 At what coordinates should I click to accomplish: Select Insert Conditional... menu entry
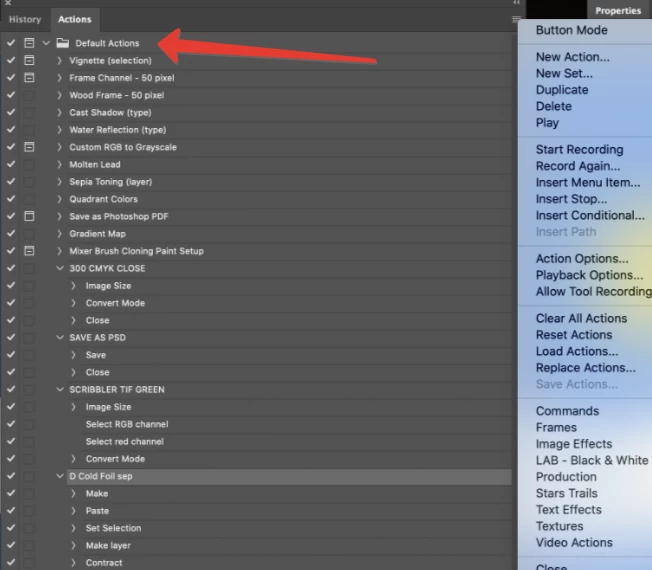coord(590,215)
